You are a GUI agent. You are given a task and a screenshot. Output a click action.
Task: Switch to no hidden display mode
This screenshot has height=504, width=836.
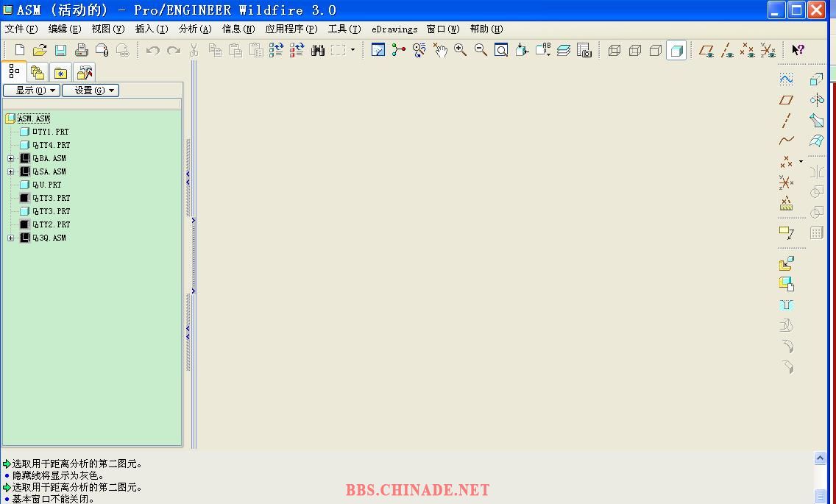pos(656,50)
